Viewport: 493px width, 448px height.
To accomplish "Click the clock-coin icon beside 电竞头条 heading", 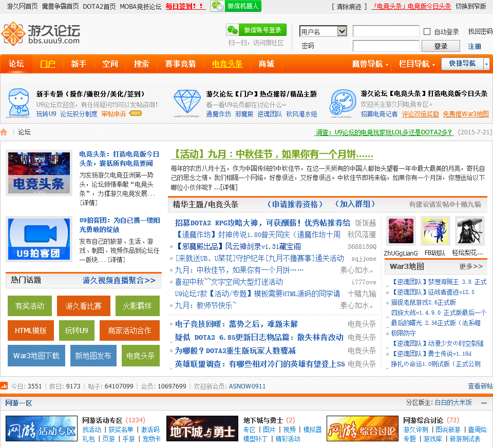I will [x=343, y=102].
